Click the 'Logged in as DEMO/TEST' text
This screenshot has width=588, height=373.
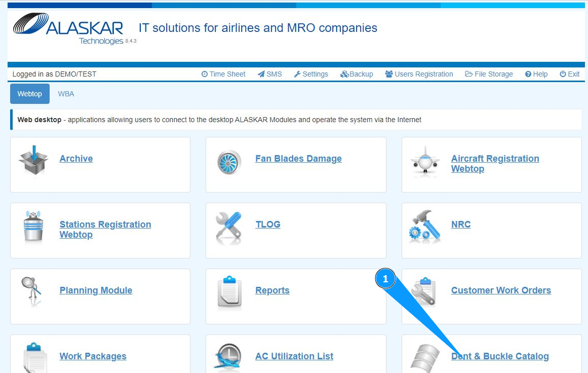pyautogui.click(x=54, y=74)
